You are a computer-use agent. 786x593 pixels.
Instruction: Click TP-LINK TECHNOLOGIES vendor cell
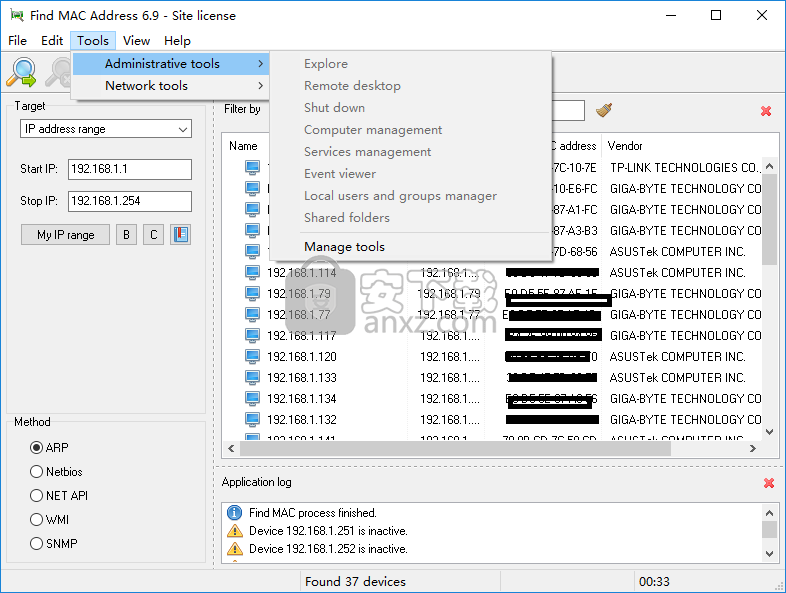pyautogui.click(x=685, y=167)
